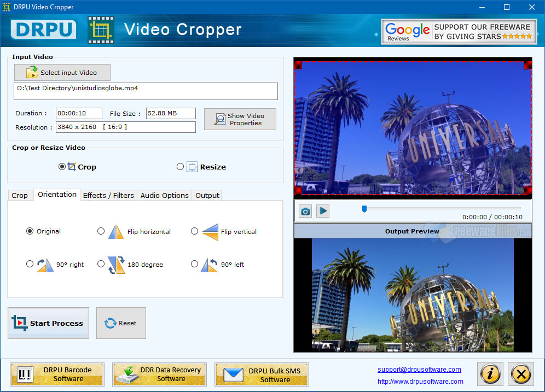The width and height of the screenshot is (545, 392).
Task: Open the Effects / Filters tab
Action: [x=108, y=196]
